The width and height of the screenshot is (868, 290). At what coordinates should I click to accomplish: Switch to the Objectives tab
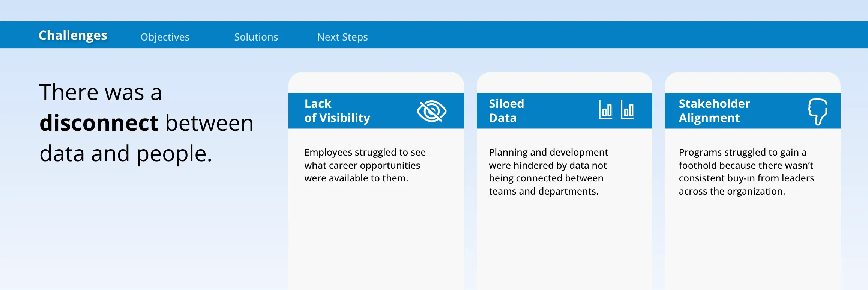tap(165, 37)
